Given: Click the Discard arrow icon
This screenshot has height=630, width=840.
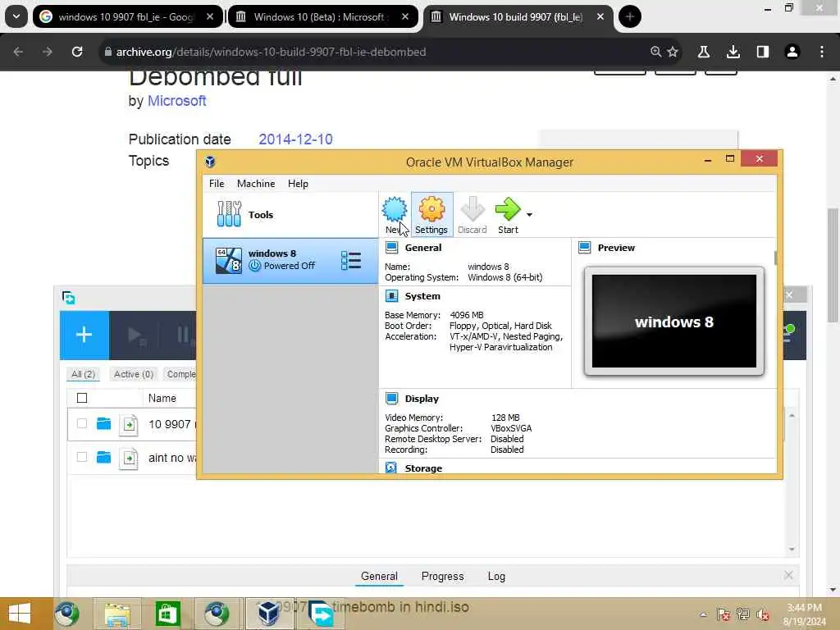Looking at the screenshot, I should pos(472,209).
